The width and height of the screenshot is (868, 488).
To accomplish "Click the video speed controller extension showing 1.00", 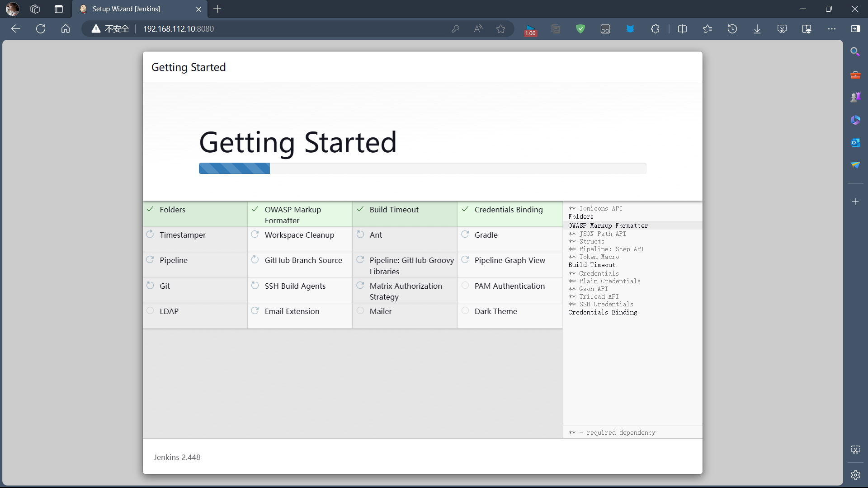I will click(x=530, y=28).
